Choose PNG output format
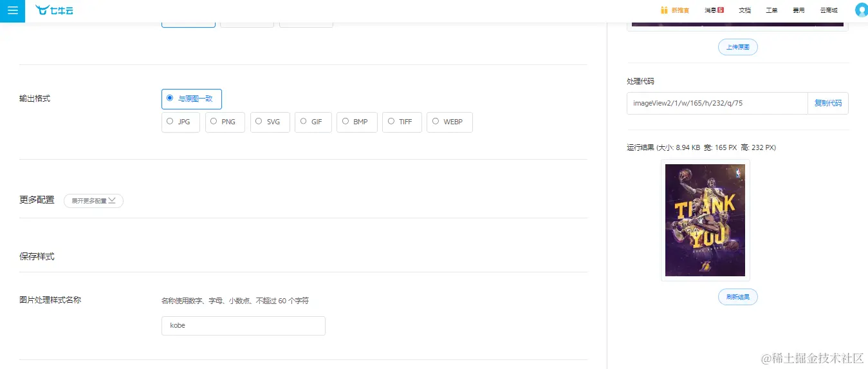The width and height of the screenshot is (868, 369). click(225, 122)
